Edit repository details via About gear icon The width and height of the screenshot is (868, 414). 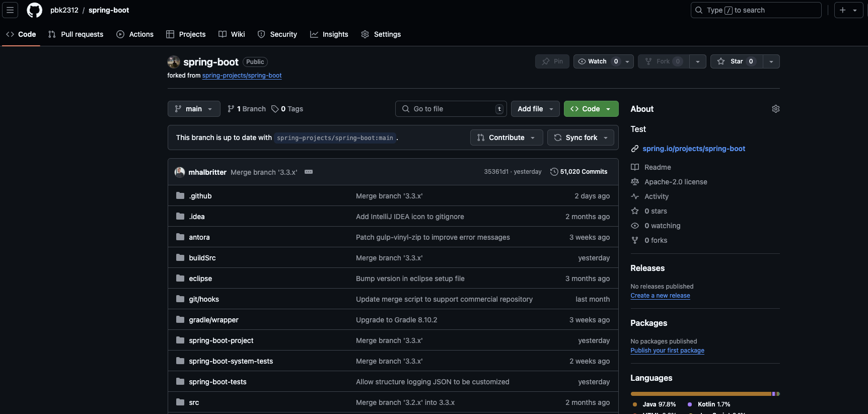(x=776, y=109)
